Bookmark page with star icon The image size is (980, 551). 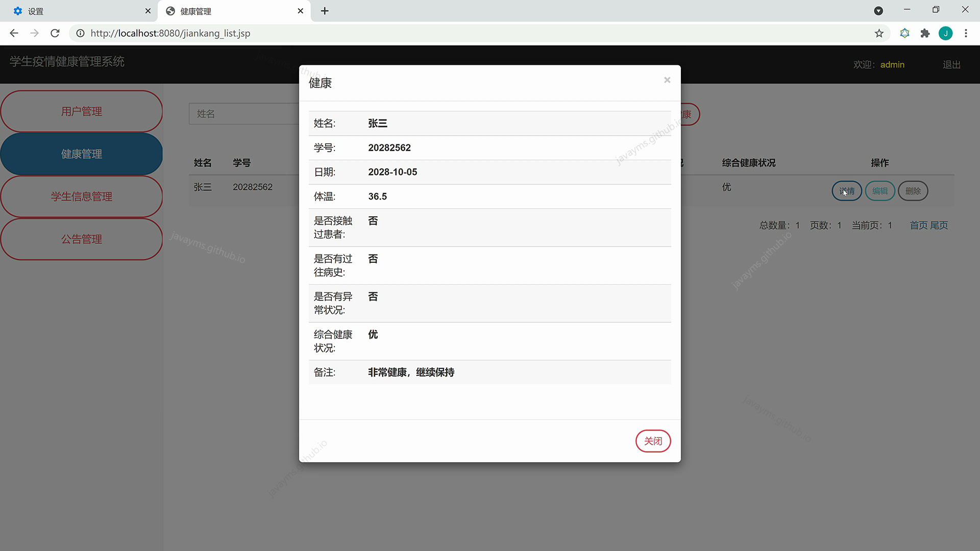(x=878, y=33)
